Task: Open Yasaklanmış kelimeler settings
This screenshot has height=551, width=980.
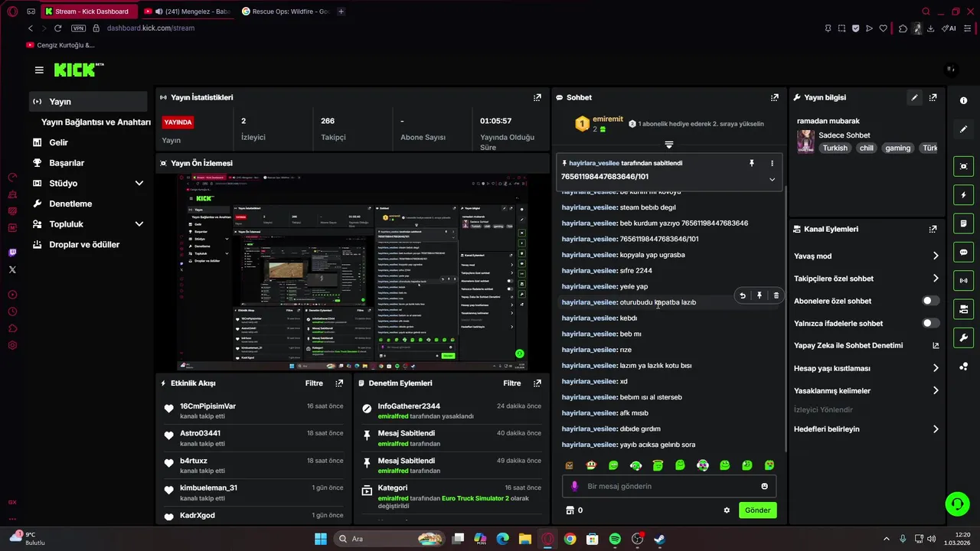Action: pyautogui.click(x=866, y=390)
